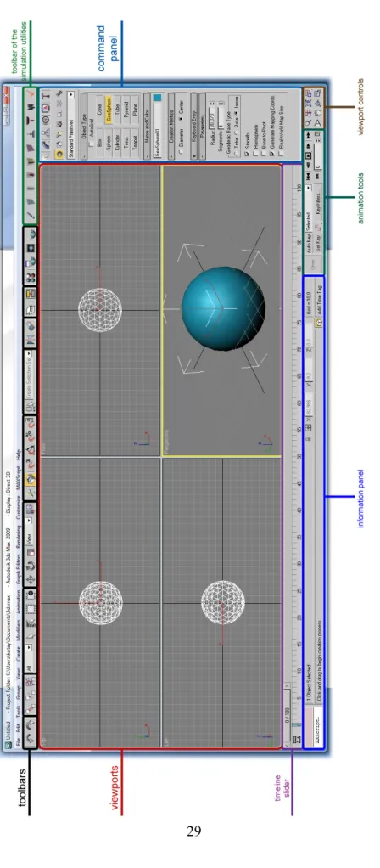Image resolution: width=380 pixels, height=868 pixels.
Task: Select the Cameras category icon in Create panel
Action: pyautogui.click(x=59, y=123)
